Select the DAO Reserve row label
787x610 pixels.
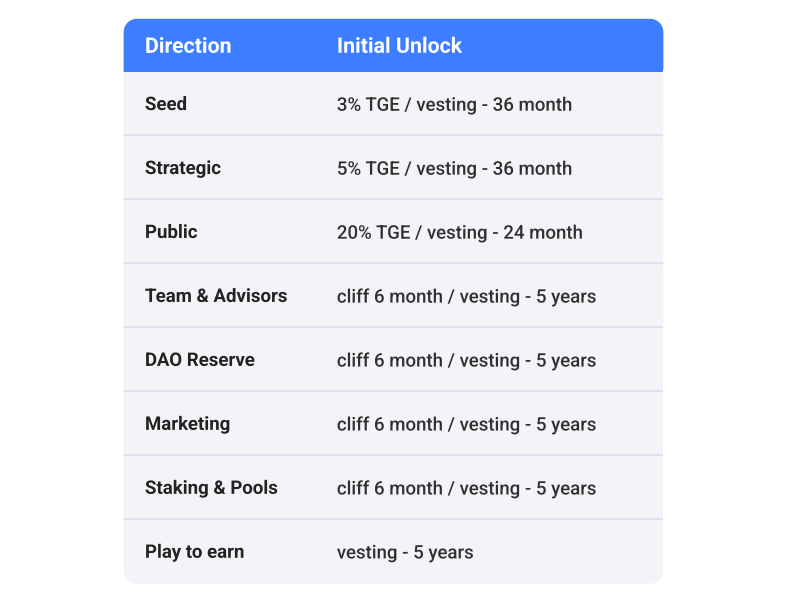[x=200, y=359]
